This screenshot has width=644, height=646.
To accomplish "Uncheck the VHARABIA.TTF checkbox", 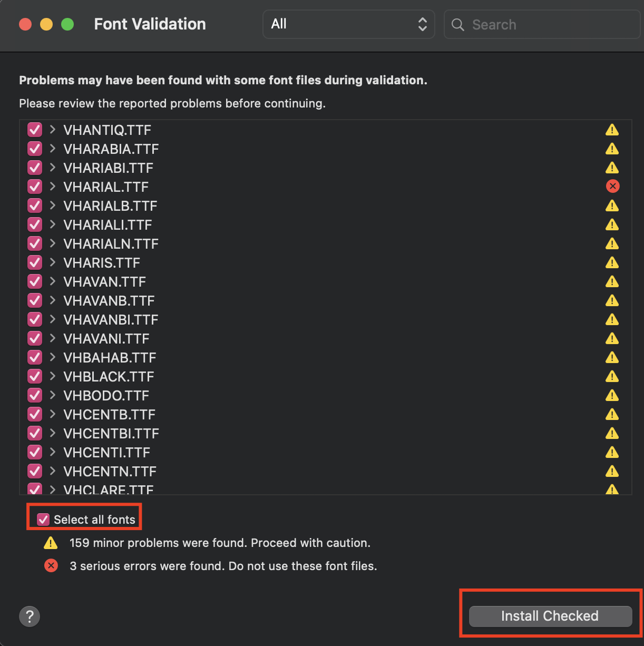I will pyautogui.click(x=35, y=149).
